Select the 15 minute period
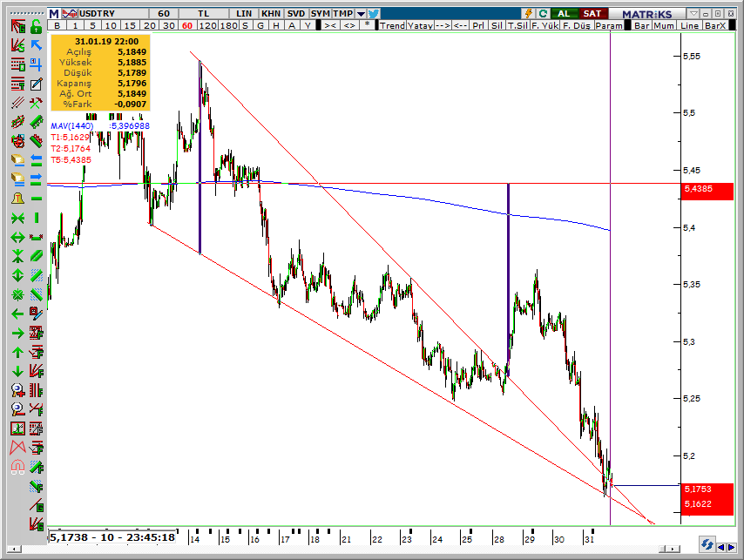The image size is (744, 560). [130, 25]
